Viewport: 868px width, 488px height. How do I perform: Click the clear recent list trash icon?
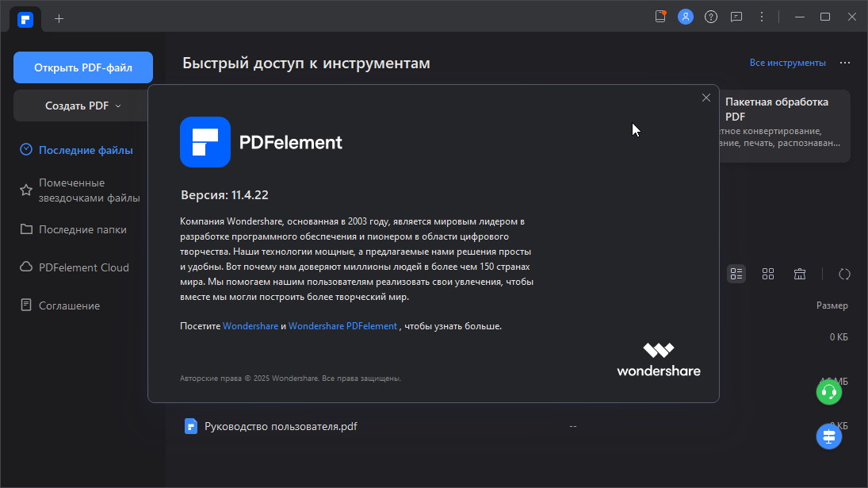click(x=799, y=274)
